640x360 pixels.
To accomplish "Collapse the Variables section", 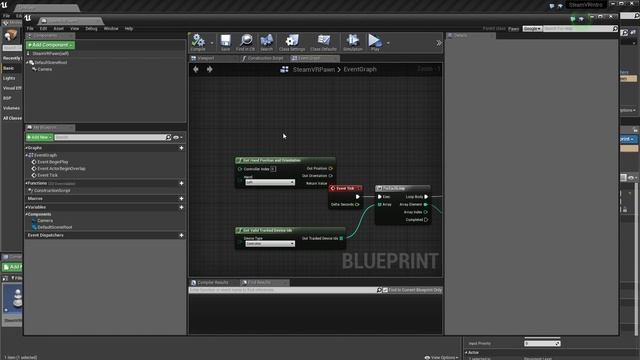I will point(27,207).
